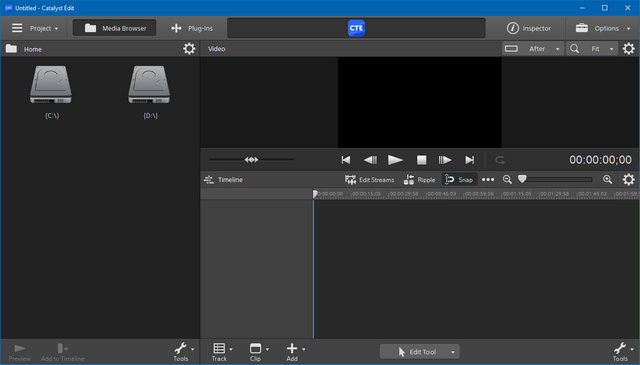
Task: Adjust the shuttle speed slider
Action: coord(251,160)
